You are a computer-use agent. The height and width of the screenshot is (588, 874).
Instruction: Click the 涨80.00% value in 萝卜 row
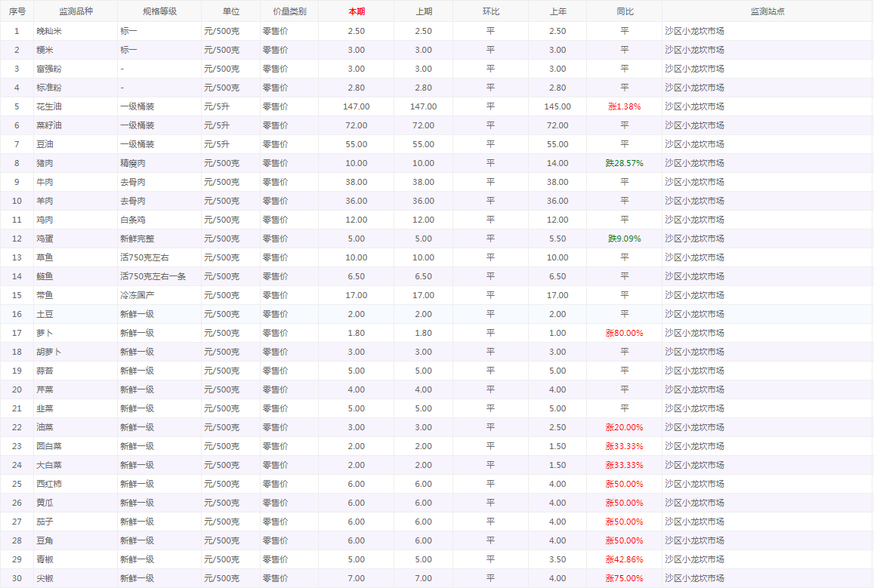(x=624, y=333)
